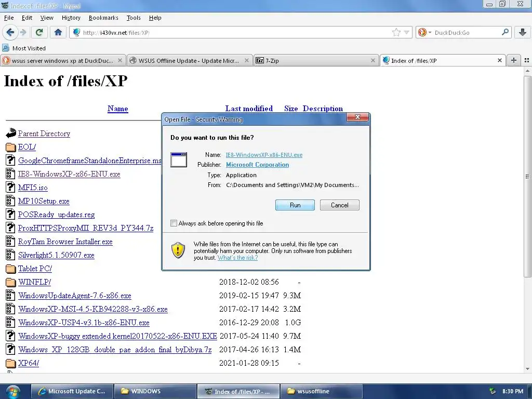Open a new tab with the plus button
Viewport: 532px width, 399px height.
(x=514, y=60)
